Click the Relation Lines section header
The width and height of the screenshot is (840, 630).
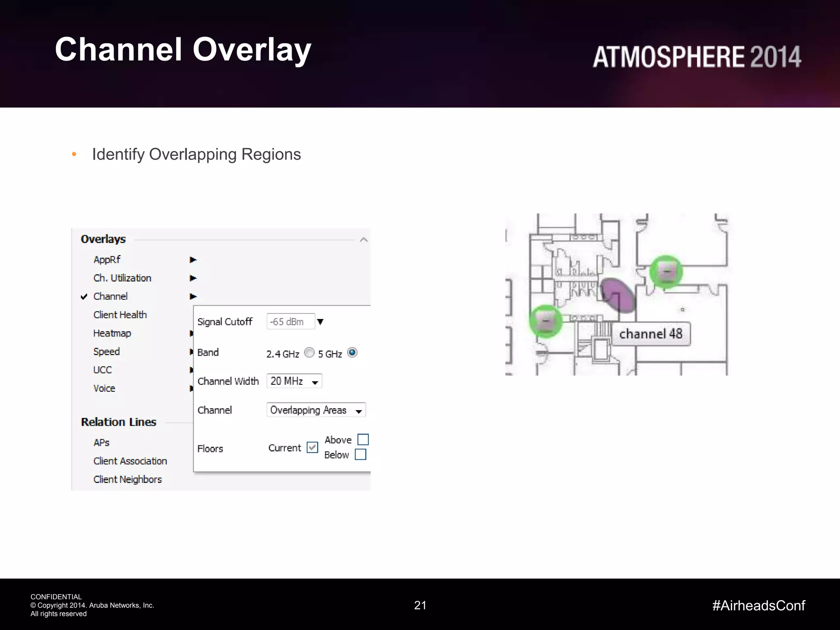pos(119,422)
